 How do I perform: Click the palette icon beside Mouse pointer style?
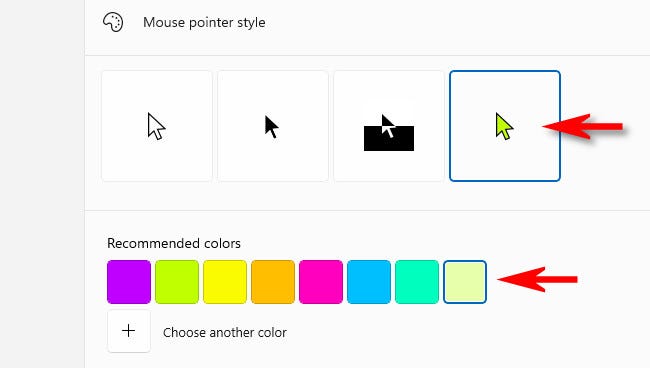[x=113, y=22]
